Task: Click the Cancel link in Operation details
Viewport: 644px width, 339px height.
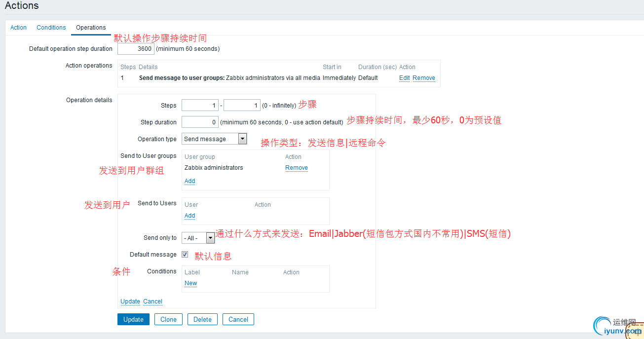Action: [153, 301]
